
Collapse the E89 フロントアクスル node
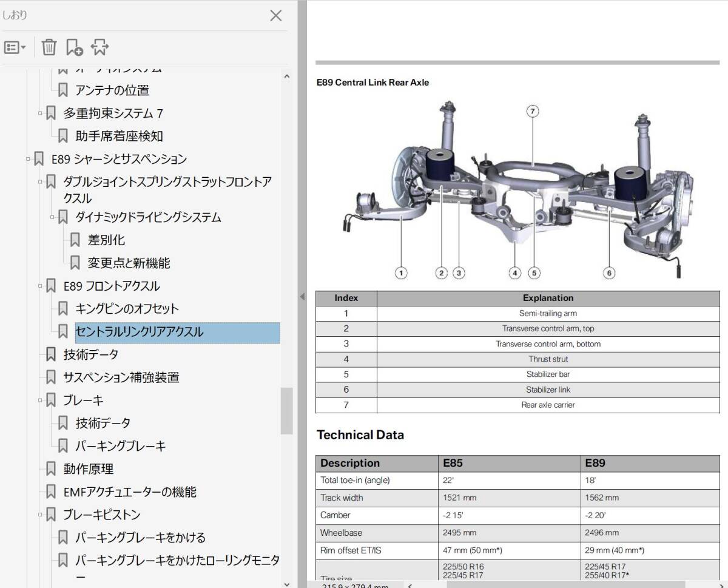coord(40,286)
